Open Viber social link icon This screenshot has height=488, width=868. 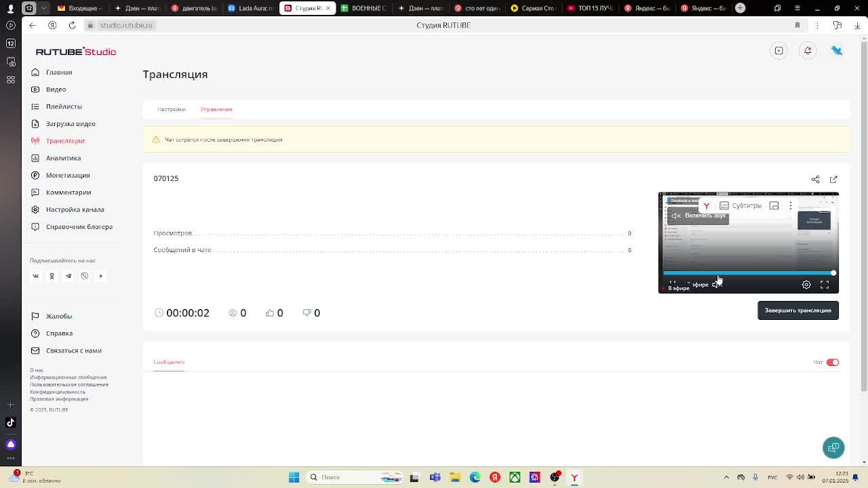pyautogui.click(x=85, y=276)
